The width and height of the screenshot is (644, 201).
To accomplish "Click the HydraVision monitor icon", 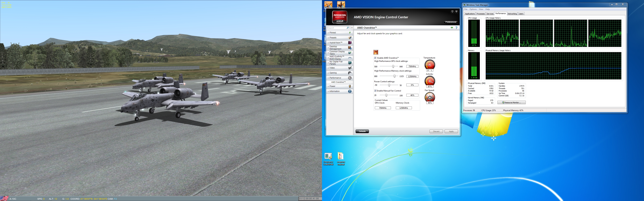I will tap(350, 43).
